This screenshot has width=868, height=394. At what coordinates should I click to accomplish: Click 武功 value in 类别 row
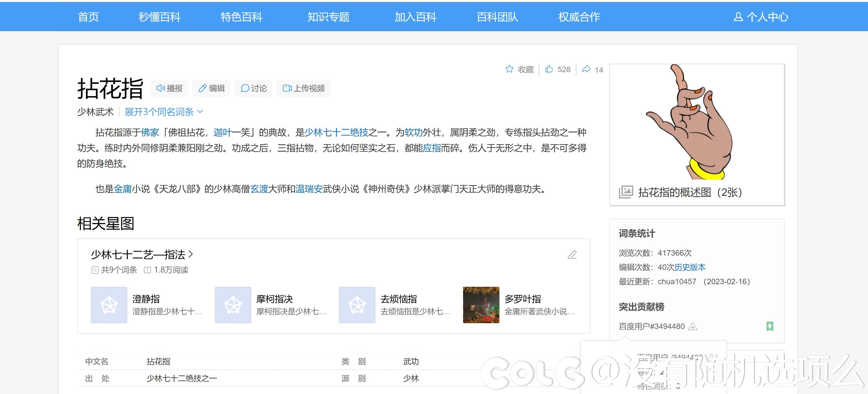click(x=411, y=362)
